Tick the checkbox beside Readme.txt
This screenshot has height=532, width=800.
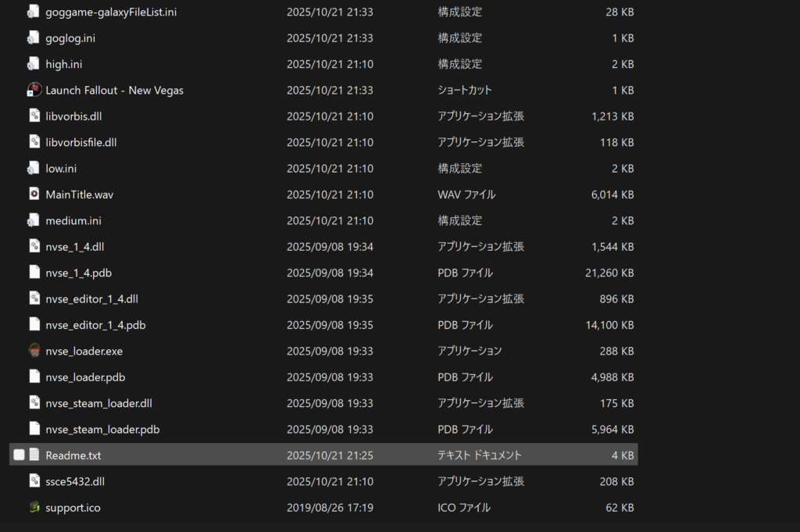click(x=19, y=455)
